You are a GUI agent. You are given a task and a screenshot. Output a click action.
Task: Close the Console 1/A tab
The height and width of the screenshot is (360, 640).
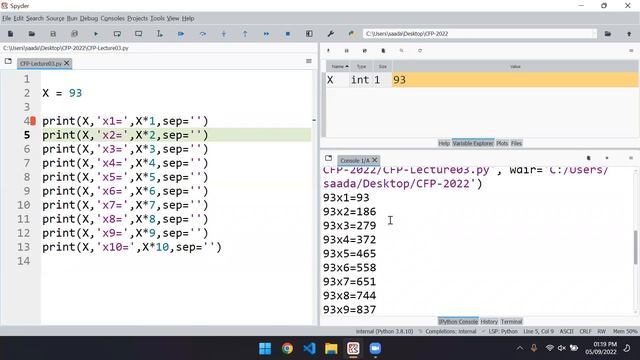(x=374, y=160)
